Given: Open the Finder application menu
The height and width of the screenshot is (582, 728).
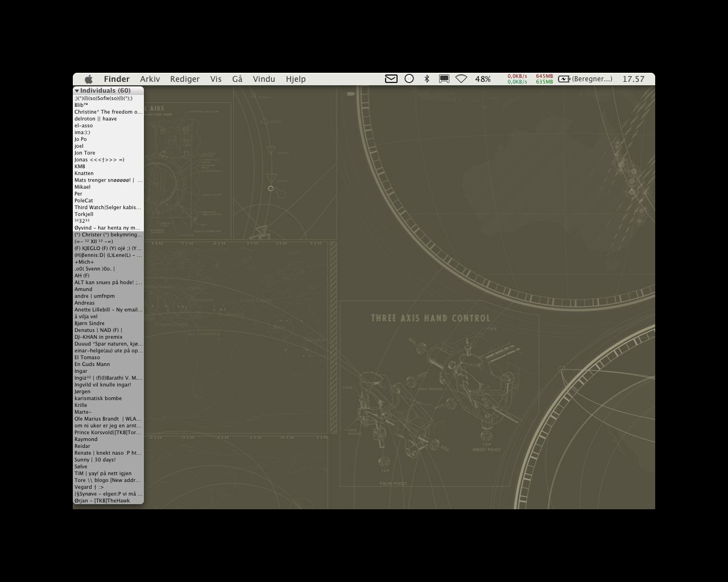Looking at the screenshot, I should point(117,79).
